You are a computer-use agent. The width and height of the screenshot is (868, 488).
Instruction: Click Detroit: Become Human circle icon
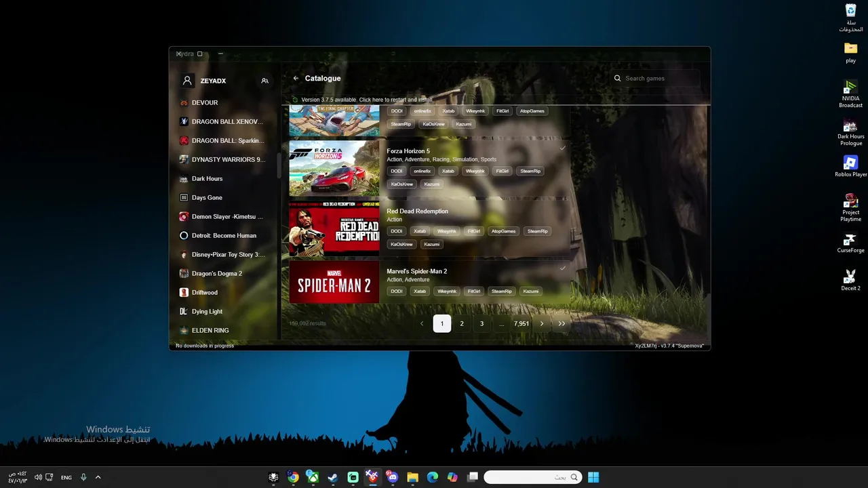pyautogui.click(x=184, y=236)
